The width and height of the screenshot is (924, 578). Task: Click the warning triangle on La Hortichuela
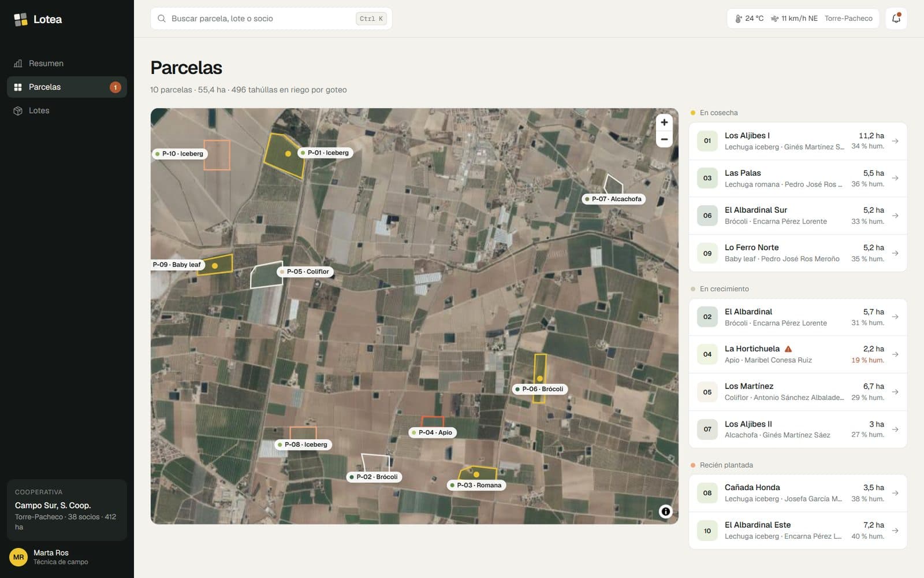(x=788, y=349)
